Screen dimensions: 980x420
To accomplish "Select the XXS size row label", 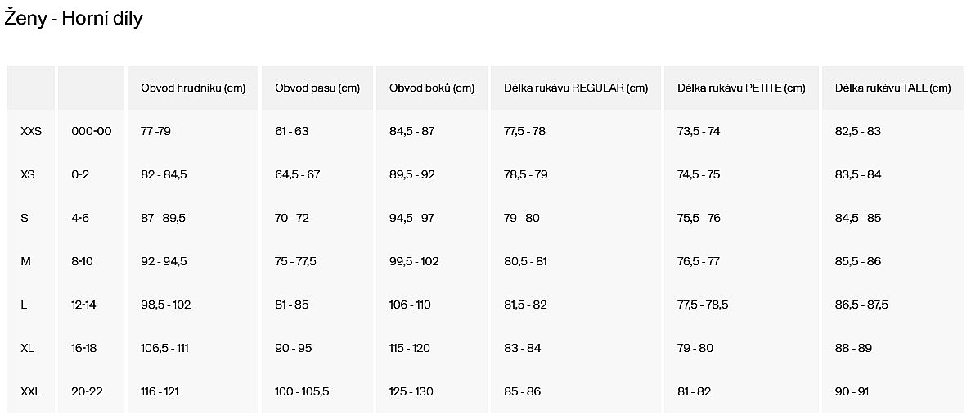I will click(31, 132).
